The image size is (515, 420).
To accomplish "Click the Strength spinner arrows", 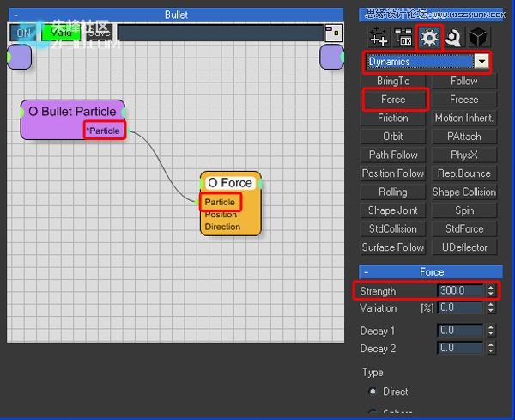I will tap(491, 290).
